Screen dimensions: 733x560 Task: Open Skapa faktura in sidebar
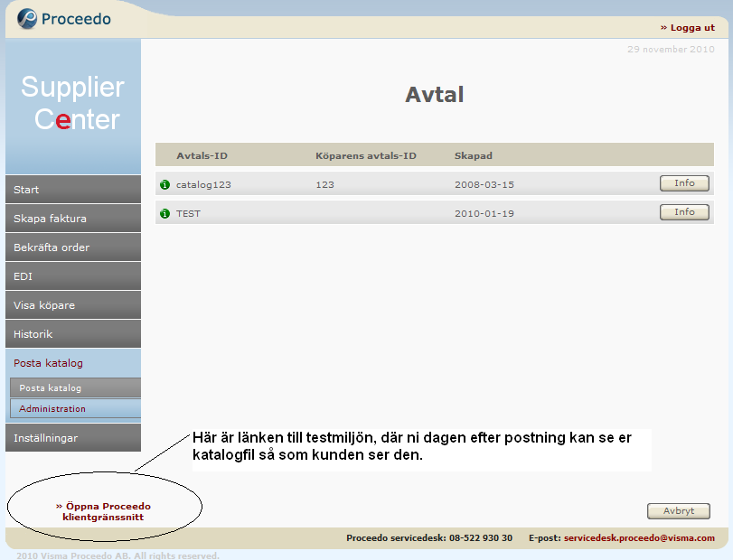73,219
